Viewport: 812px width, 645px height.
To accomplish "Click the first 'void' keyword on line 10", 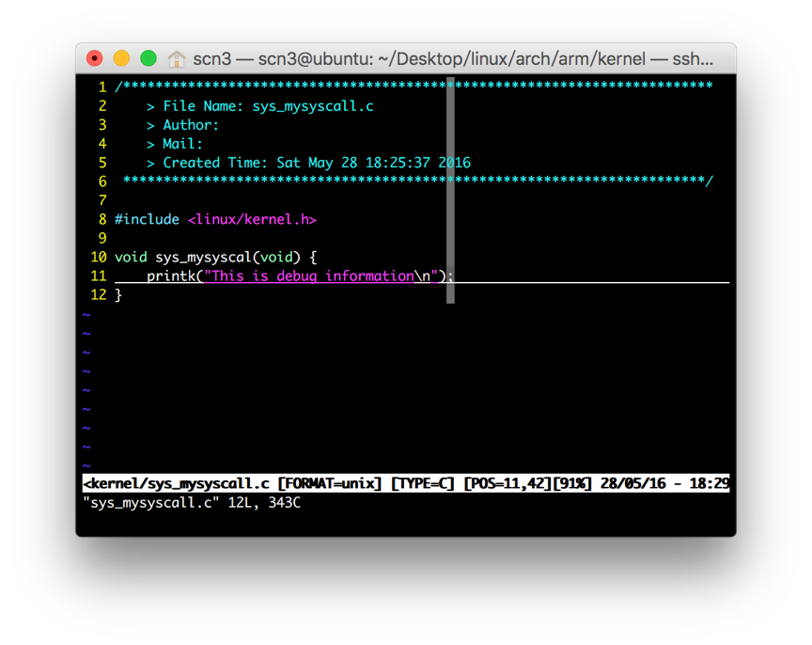I will [131, 258].
